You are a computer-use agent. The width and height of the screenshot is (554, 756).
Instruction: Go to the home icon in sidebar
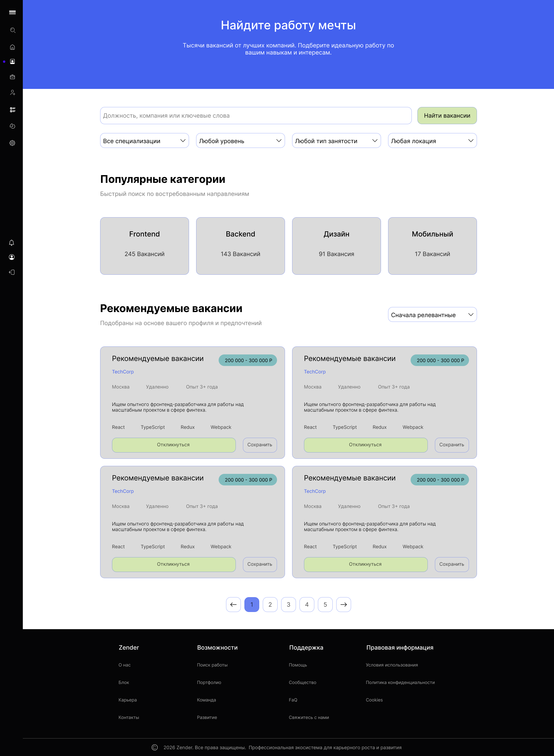click(x=12, y=47)
